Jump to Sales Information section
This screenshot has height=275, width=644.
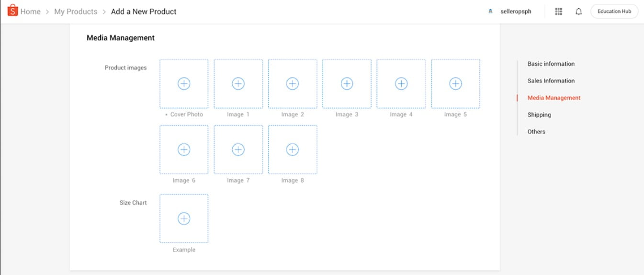click(551, 81)
